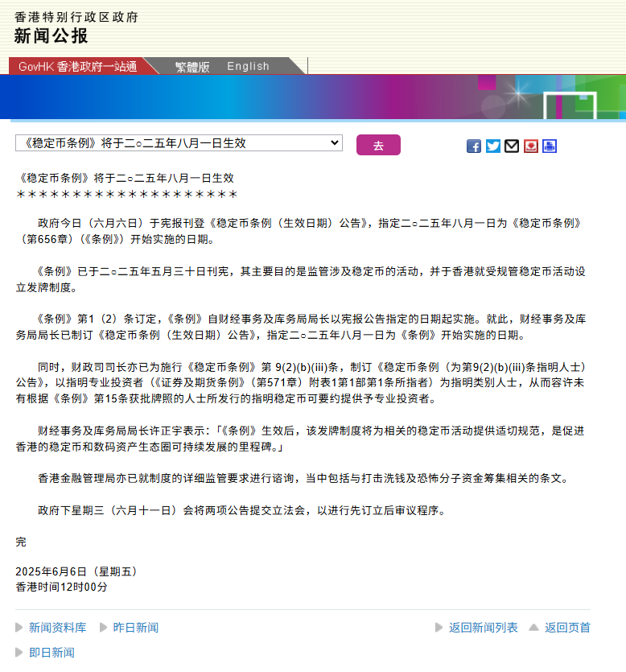This screenshot has height=672, width=626.
Task: Click 返回页首 back to top link
Action: point(568,628)
